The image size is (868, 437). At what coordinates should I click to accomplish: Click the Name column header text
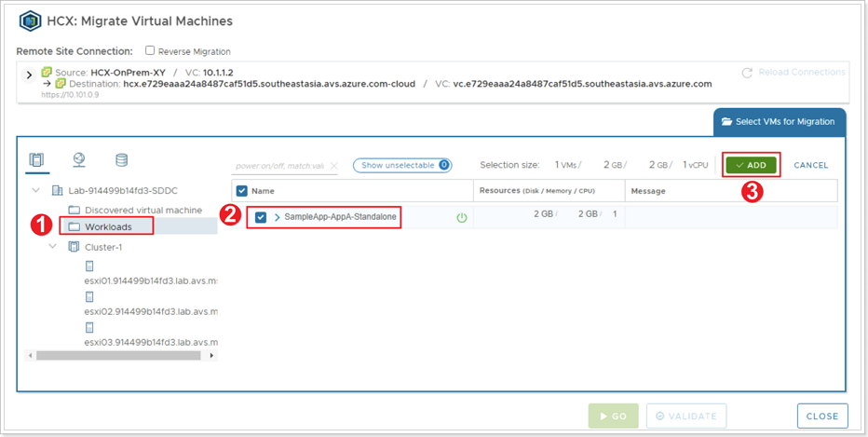click(x=263, y=191)
